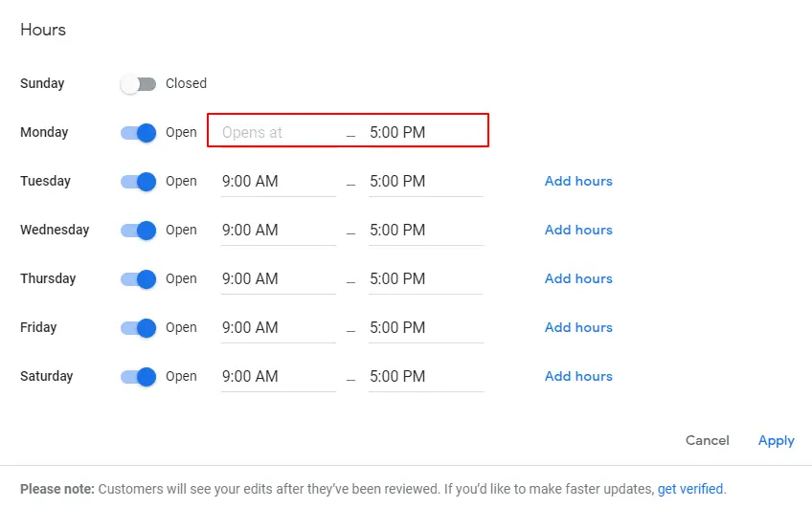Open Friday closing time 5:00 PM dropdown

pyautogui.click(x=425, y=328)
